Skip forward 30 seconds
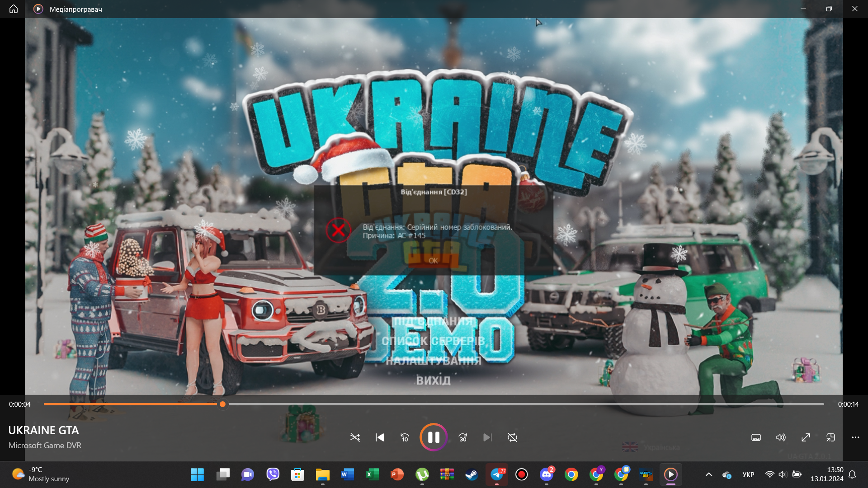 tap(462, 437)
